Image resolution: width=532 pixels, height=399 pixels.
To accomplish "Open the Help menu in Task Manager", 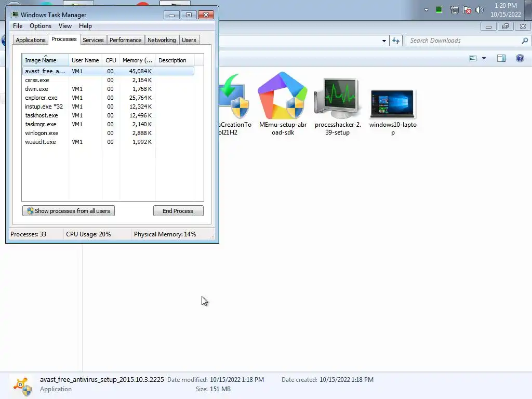I will point(85,26).
